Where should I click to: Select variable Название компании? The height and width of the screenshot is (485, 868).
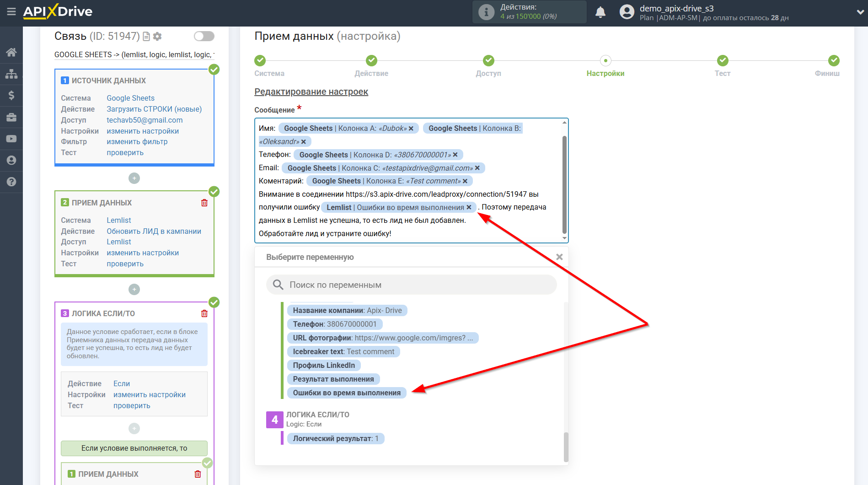pyautogui.click(x=347, y=310)
